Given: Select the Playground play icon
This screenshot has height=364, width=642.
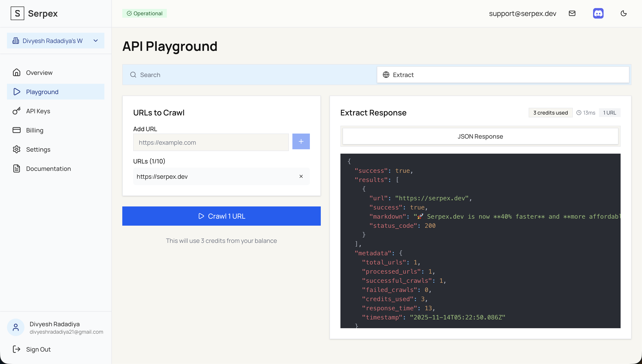Looking at the screenshot, I should pyautogui.click(x=17, y=92).
